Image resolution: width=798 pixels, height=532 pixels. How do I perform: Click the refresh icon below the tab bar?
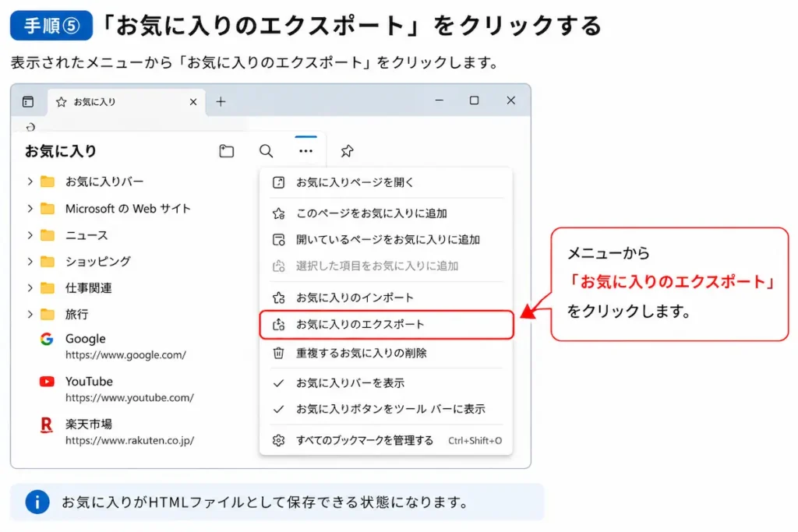pyautogui.click(x=30, y=127)
